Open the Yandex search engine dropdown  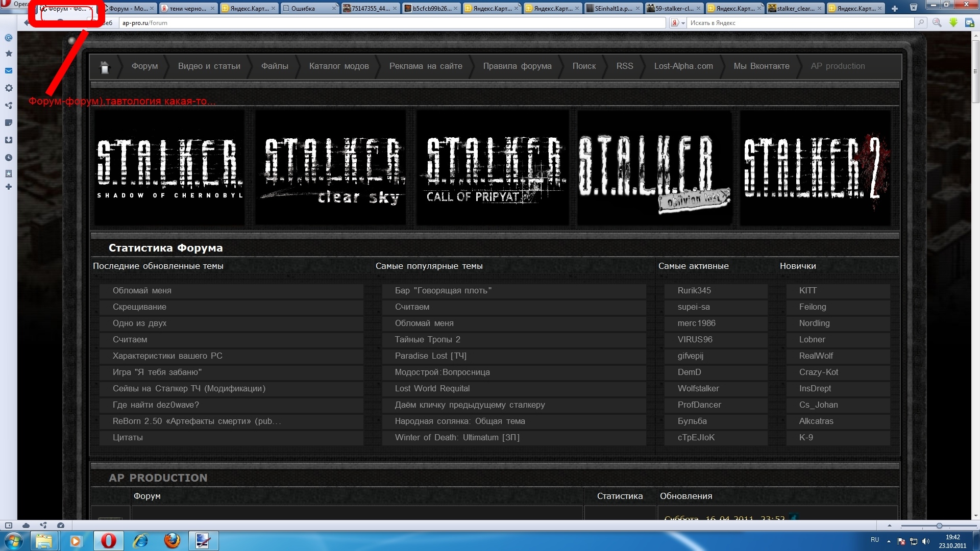point(677,23)
